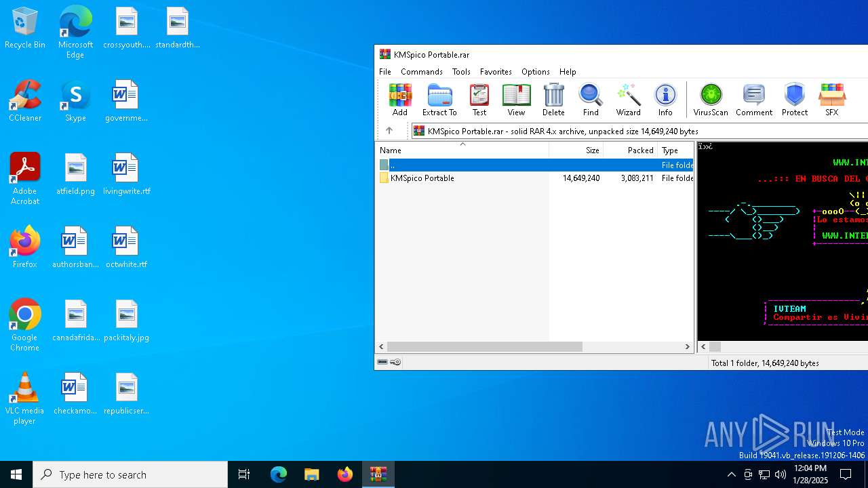This screenshot has height=488, width=868.
Task: Click the View toolbar icon
Action: (516, 100)
